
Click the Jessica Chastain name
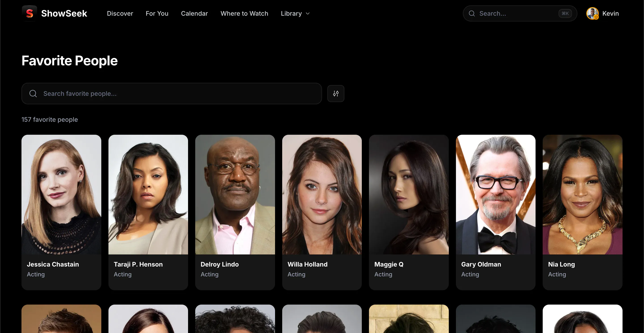[x=53, y=264]
